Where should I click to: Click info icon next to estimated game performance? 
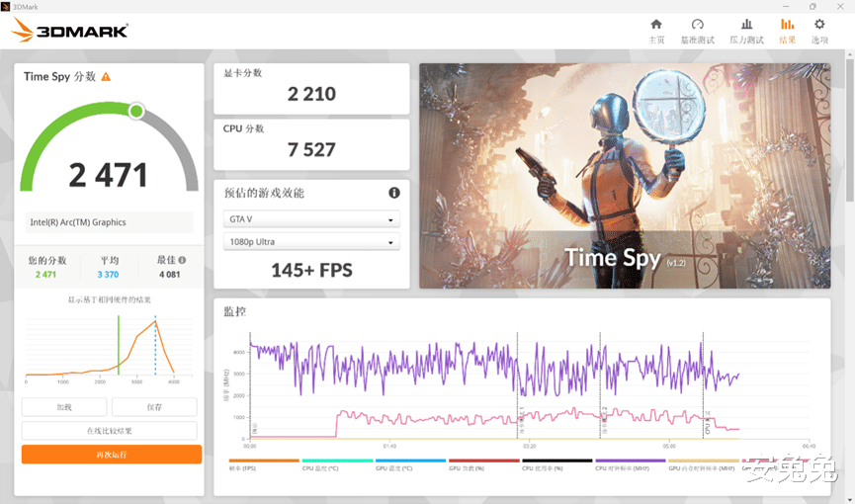393,193
